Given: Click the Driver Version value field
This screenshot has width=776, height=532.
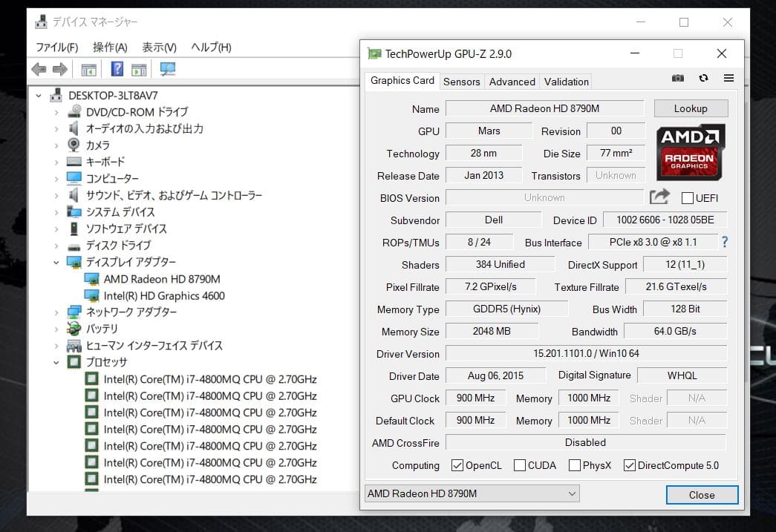Looking at the screenshot, I should tap(586, 353).
